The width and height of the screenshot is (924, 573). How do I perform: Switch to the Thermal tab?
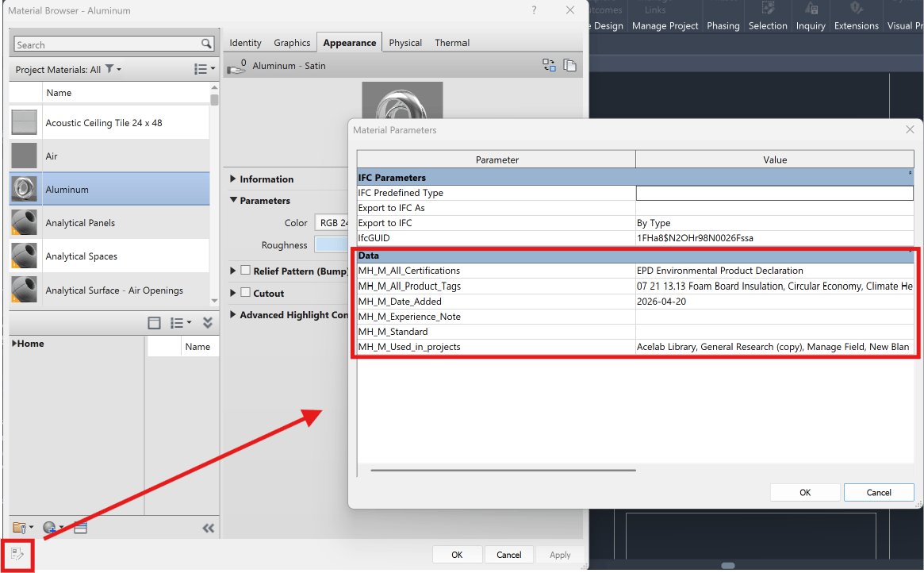pyautogui.click(x=452, y=42)
